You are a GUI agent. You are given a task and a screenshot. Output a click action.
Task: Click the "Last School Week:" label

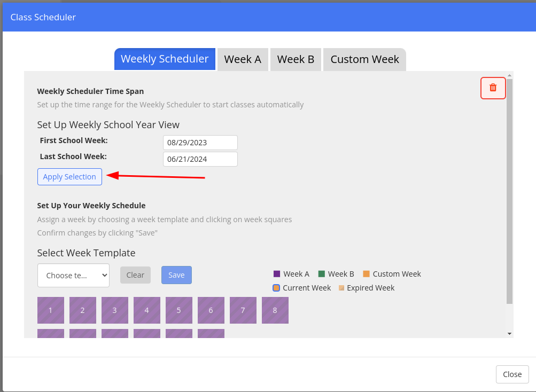coord(73,156)
